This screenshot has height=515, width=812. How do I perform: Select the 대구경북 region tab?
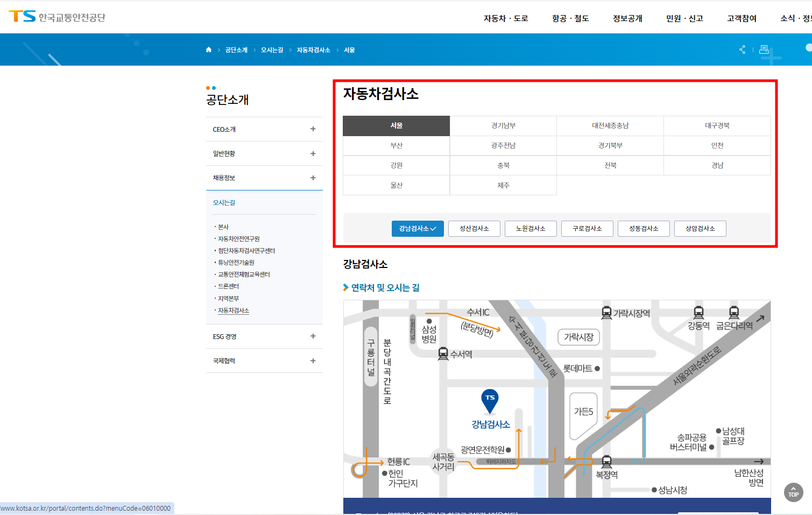pyautogui.click(x=717, y=125)
